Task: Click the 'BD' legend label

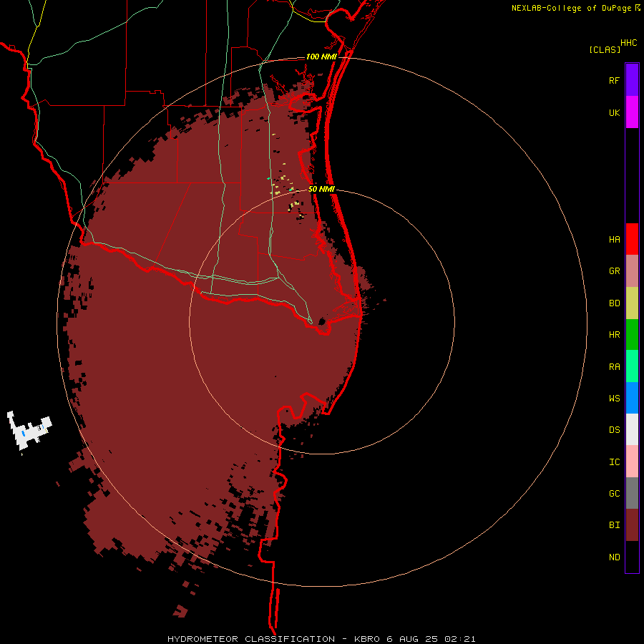Action: [x=614, y=303]
